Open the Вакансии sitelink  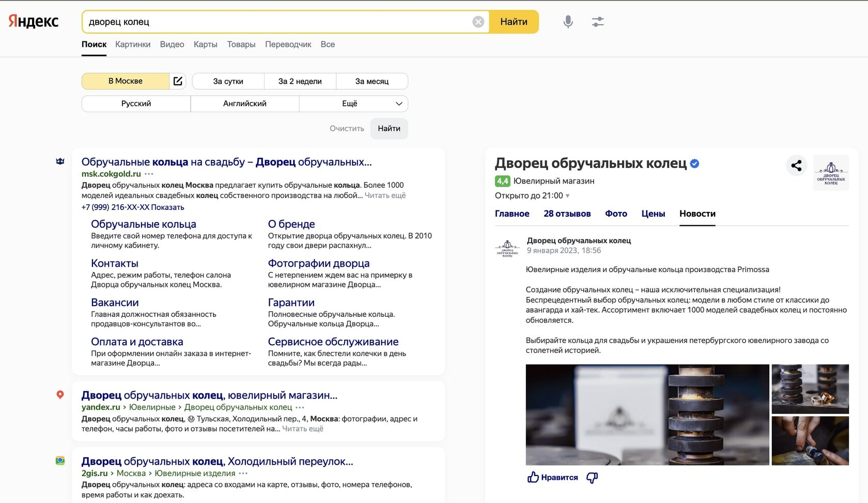(x=115, y=302)
